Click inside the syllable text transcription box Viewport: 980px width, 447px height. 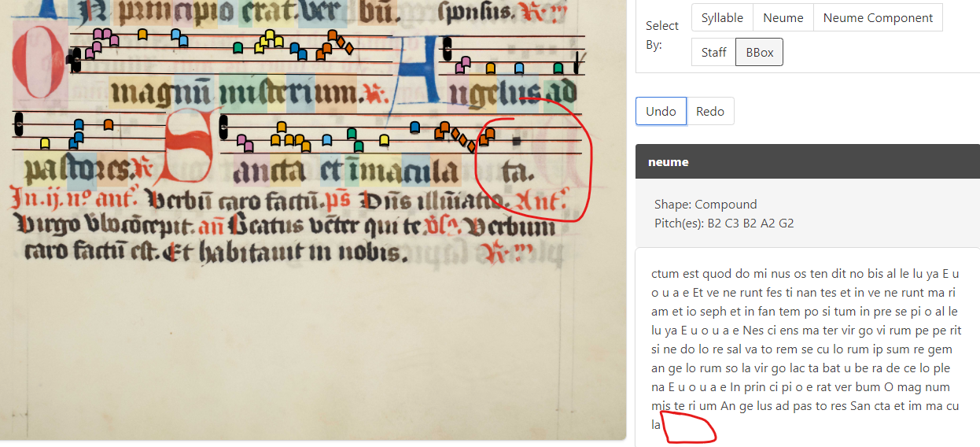coord(808,348)
